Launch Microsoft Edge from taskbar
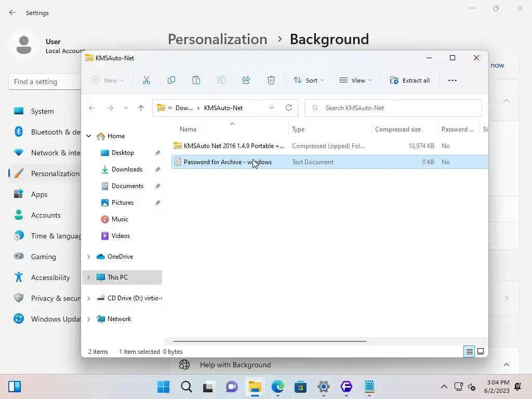The width and height of the screenshot is (532, 399). coord(278,387)
